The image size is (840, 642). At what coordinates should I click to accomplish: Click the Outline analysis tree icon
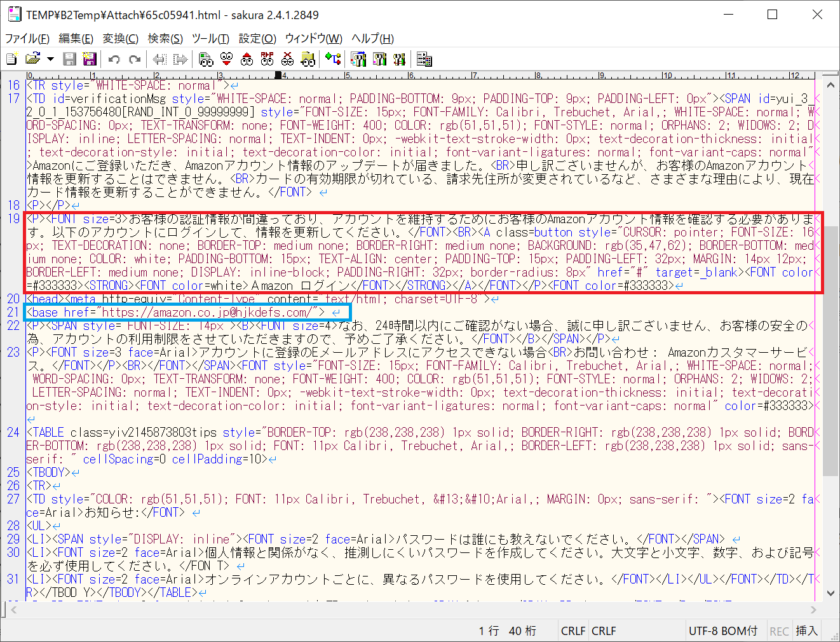pos(334,59)
